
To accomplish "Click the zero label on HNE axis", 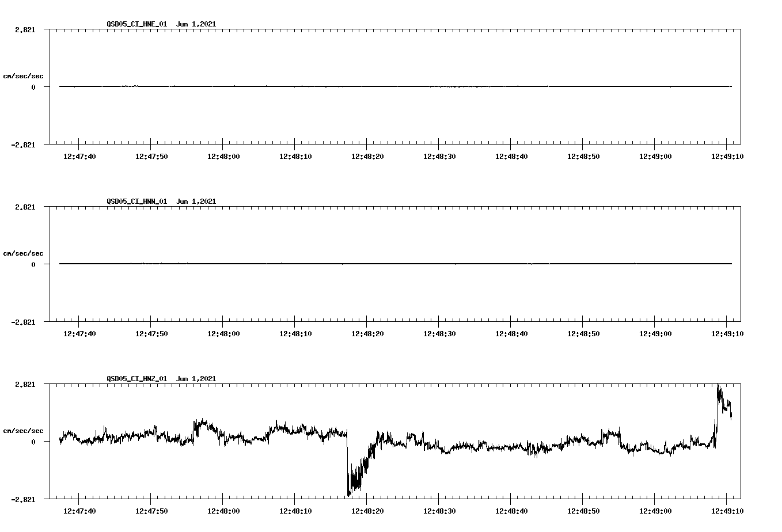I will (x=33, y=88).
